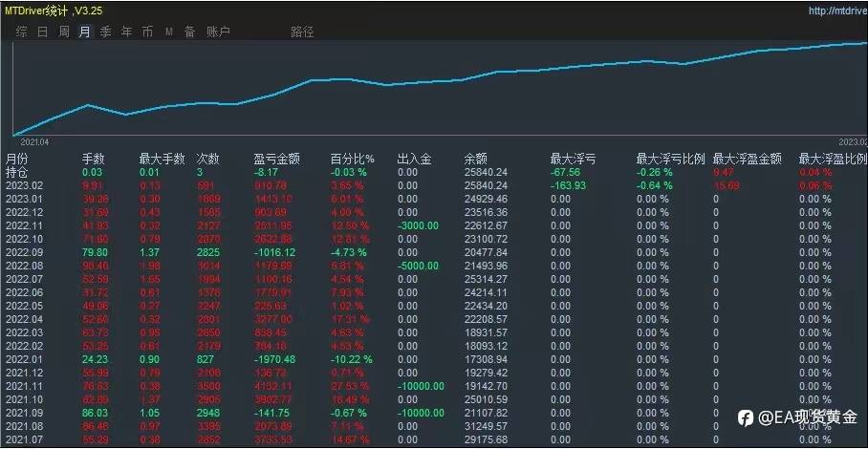Screen dimensions: 868x449
Task: Switch to the 年 yearly tab
Action: click(127, 32)
